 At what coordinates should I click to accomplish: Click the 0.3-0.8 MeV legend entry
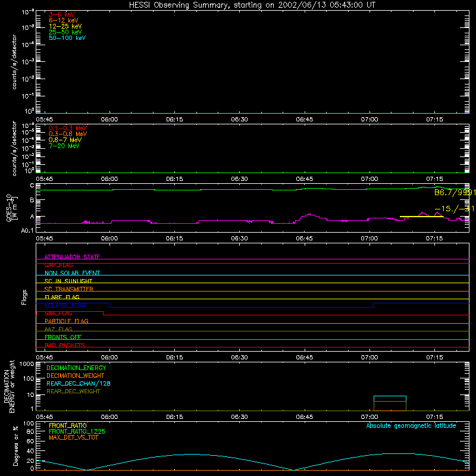(x=68, y=134)
